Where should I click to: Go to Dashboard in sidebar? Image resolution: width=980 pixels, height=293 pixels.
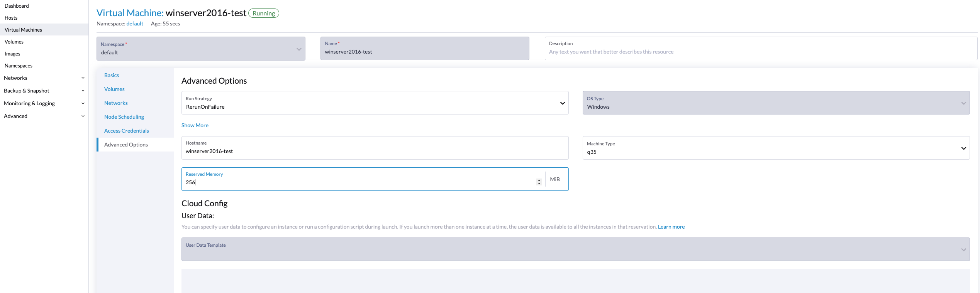[x=17, y=6]
